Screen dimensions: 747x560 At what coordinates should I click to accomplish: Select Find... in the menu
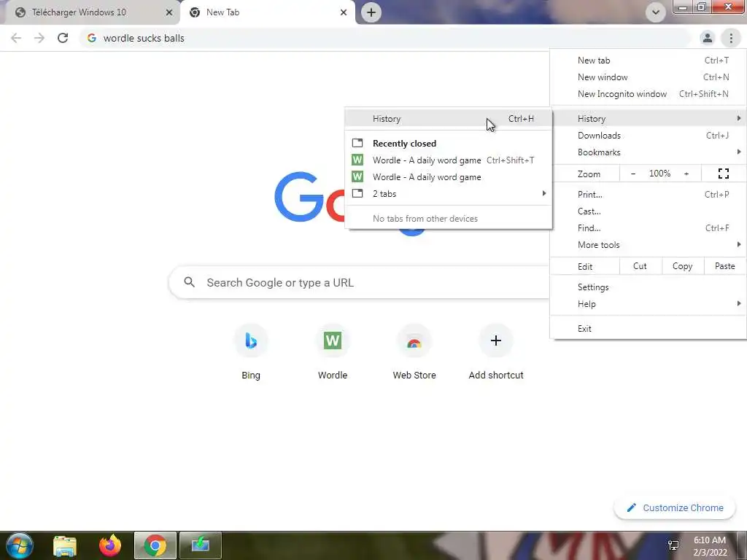click(x=648, y=228)
